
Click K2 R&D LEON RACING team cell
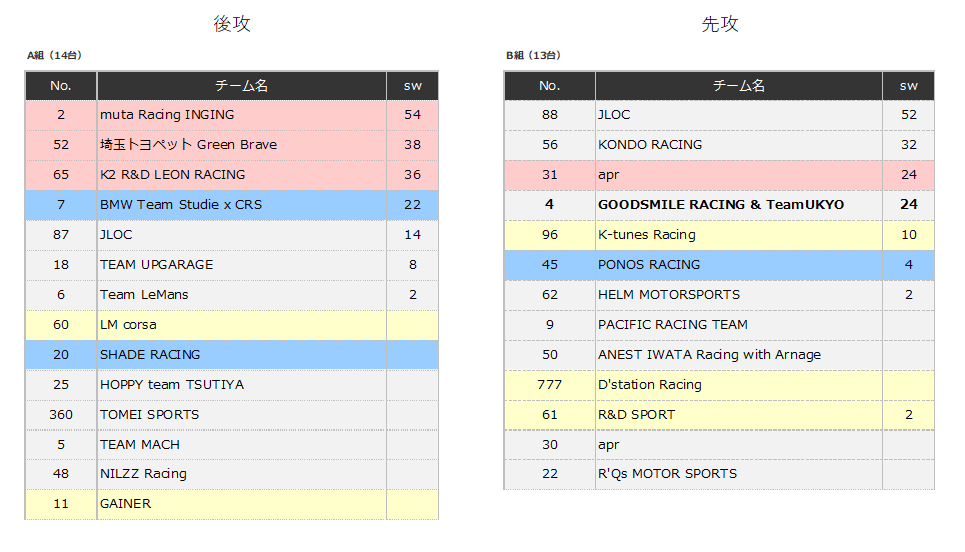pyautogui.click(x=172, y=175)
